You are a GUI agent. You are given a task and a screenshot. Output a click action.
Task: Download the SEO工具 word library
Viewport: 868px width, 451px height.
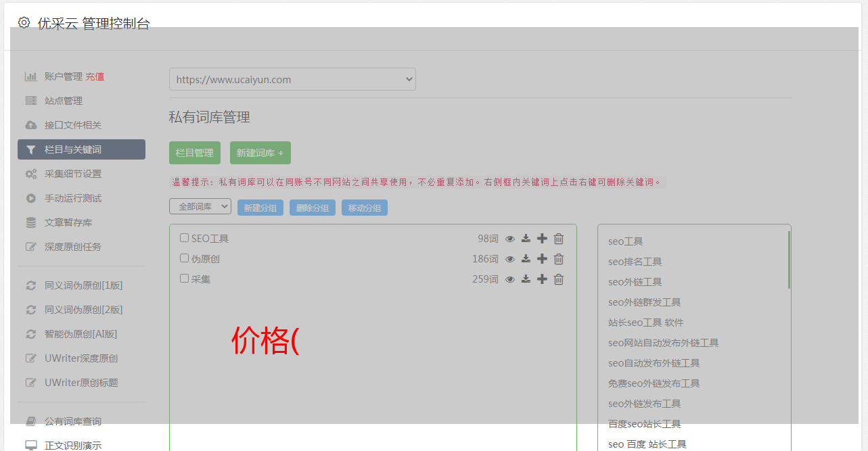tap(526, 239)
